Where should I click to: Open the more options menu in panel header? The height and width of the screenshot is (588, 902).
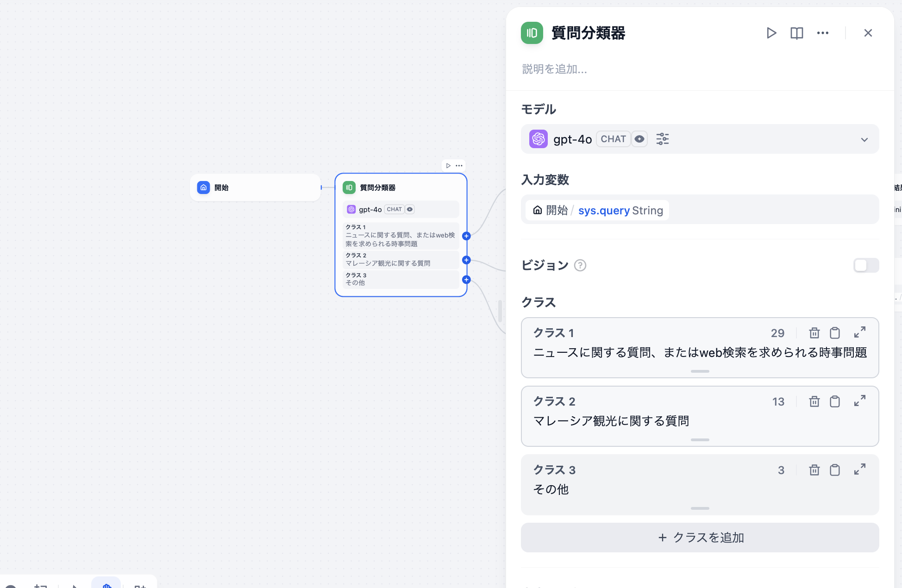click(823, 33)
